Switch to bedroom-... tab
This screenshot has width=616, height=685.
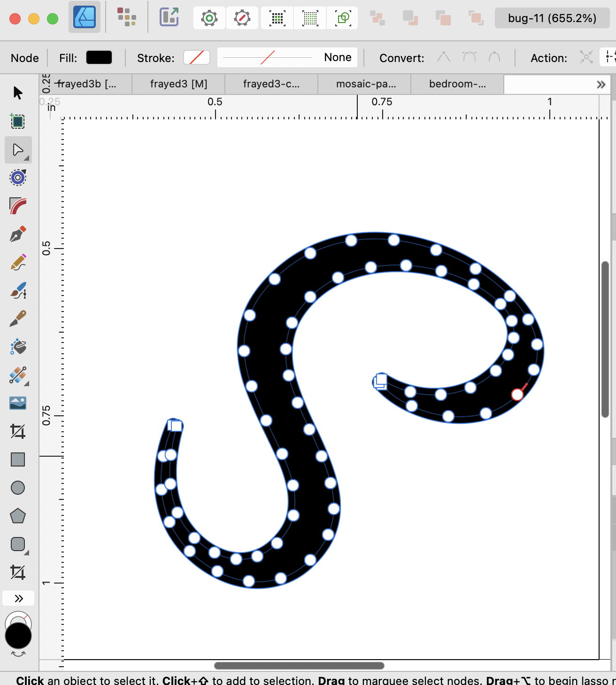[457, 84]
